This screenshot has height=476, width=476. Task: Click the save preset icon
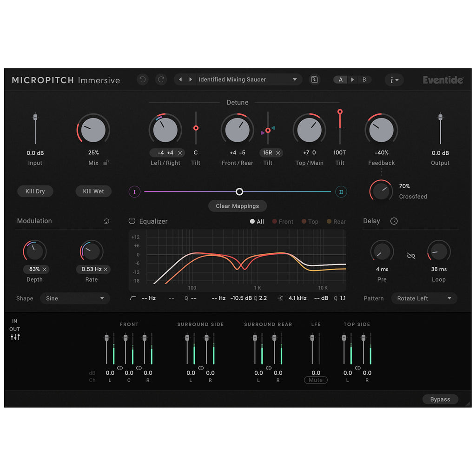[x=315, y=79]
